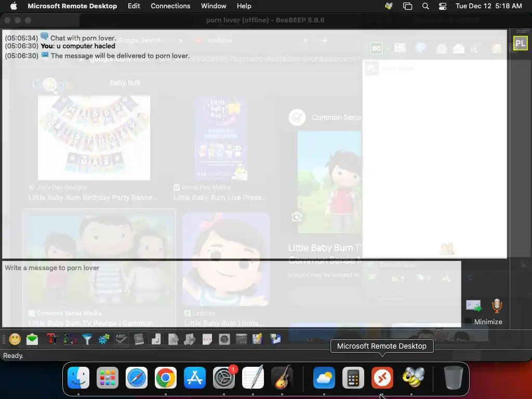This screenshot has height=399, width=532.
Task: Send the message with envelope arrow icon
Action: (x=474, y=305)
